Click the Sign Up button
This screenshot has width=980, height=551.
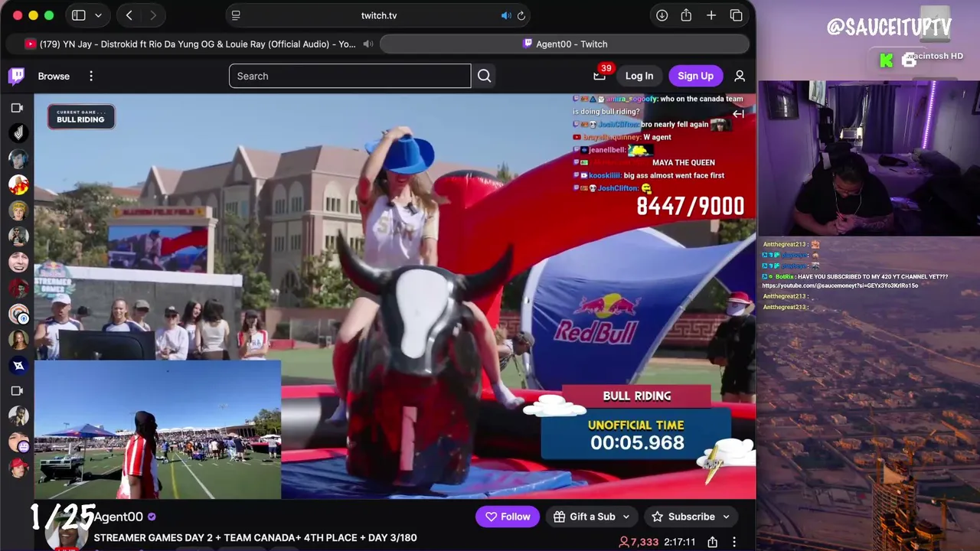click(x=695, y=76)
